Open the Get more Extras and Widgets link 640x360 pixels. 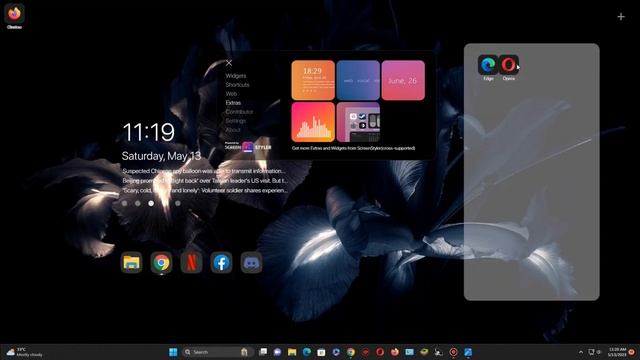click(353, 148)
